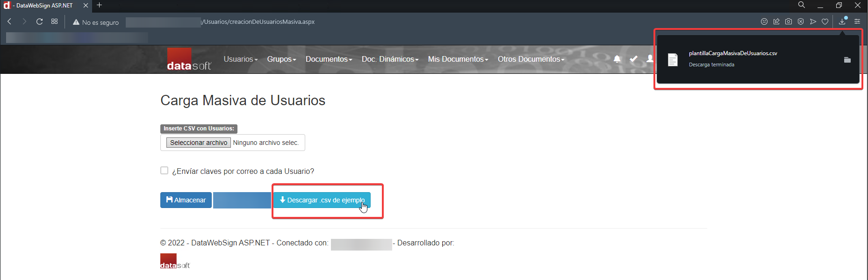This screenshot has width=868, height=280.
Task: Open notifications bell in site header
Action: coord(617,59)
